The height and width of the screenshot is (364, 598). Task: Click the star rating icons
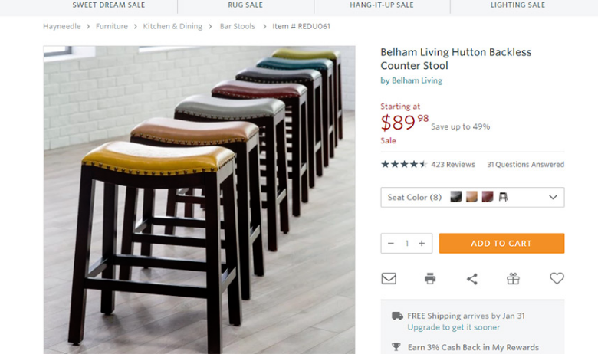[404, 164]
